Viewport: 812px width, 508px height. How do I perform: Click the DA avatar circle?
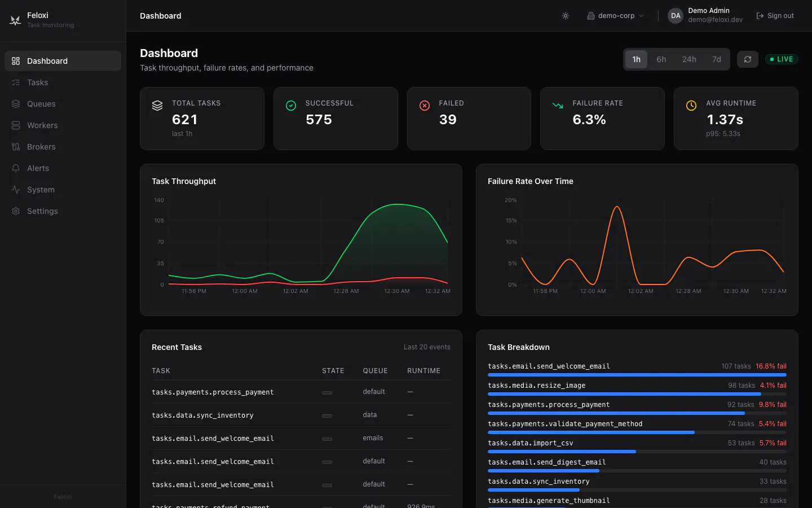[x=676, y=16]
